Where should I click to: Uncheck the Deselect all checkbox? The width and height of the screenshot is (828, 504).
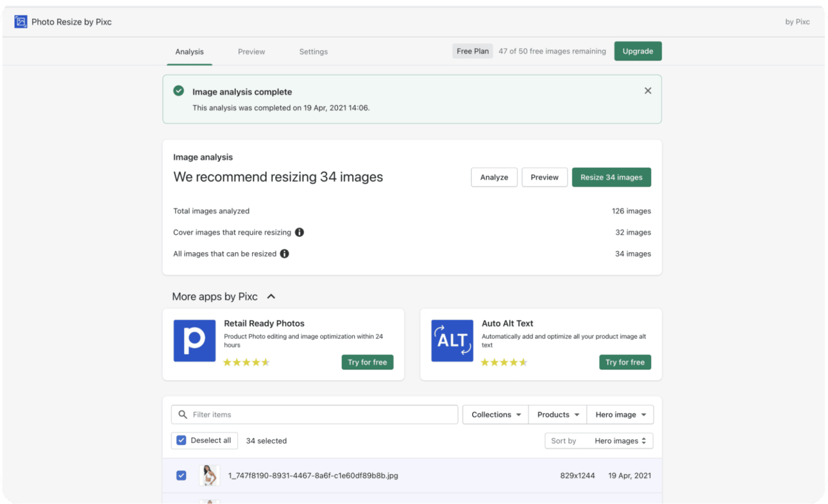tap(181, 440)
